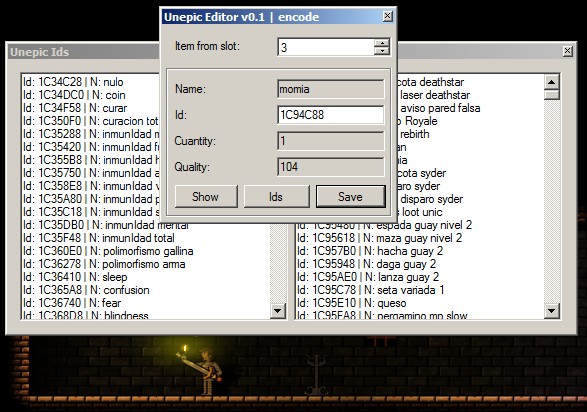The width and height of the screenshot is (587, 412).
Task: Click the right list scrollbar thumb
Action: point(552,94)
